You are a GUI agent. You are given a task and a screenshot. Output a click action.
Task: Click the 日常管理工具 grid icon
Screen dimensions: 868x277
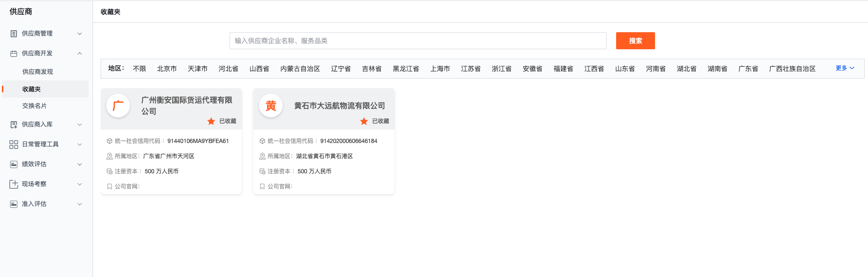click(14, 144)
